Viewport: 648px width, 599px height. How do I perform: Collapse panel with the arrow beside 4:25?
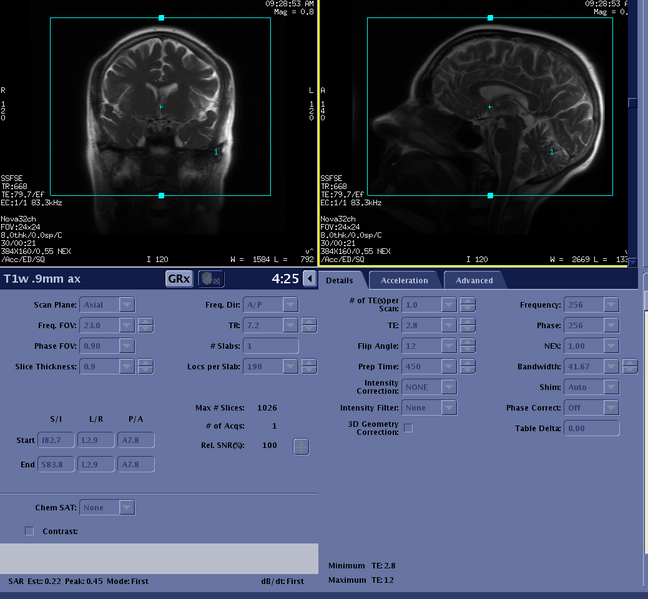click(x=310, y=278)
